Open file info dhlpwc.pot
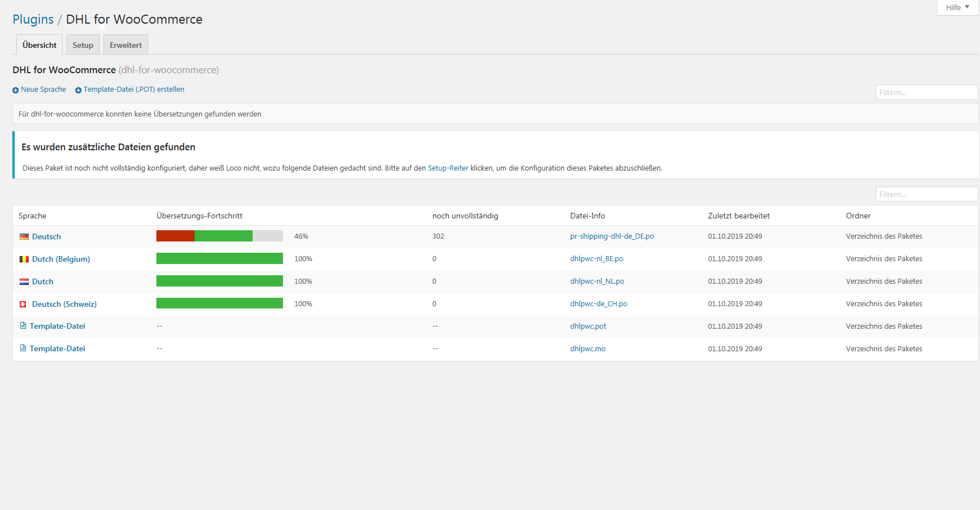Viewport: 980px width, 510px height. coord(588,326)
